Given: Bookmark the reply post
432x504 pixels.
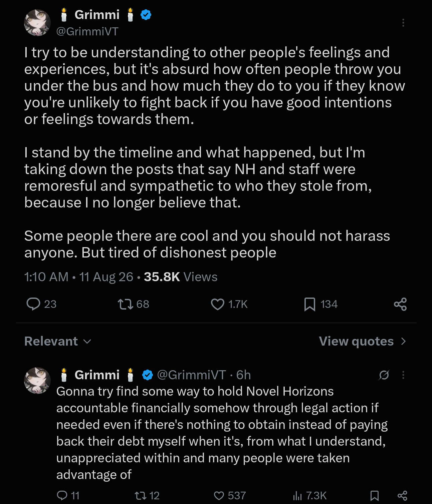Looking at the screenshot, I should click(x=375, y=495).
